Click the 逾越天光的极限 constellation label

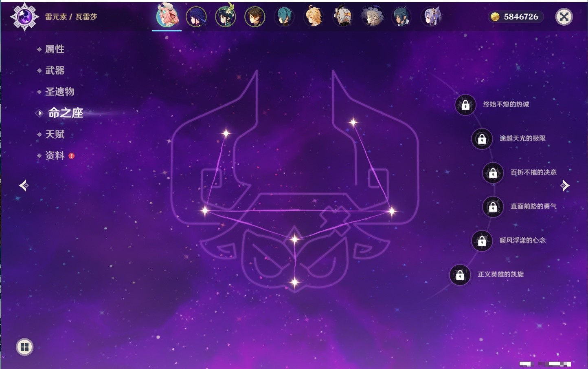(522, 138)
